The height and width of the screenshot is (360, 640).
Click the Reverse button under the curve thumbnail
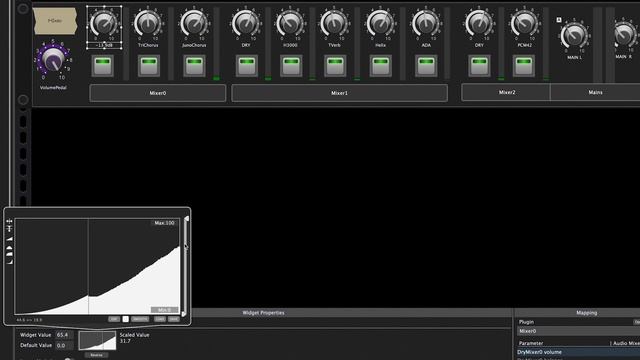point(97,355)
